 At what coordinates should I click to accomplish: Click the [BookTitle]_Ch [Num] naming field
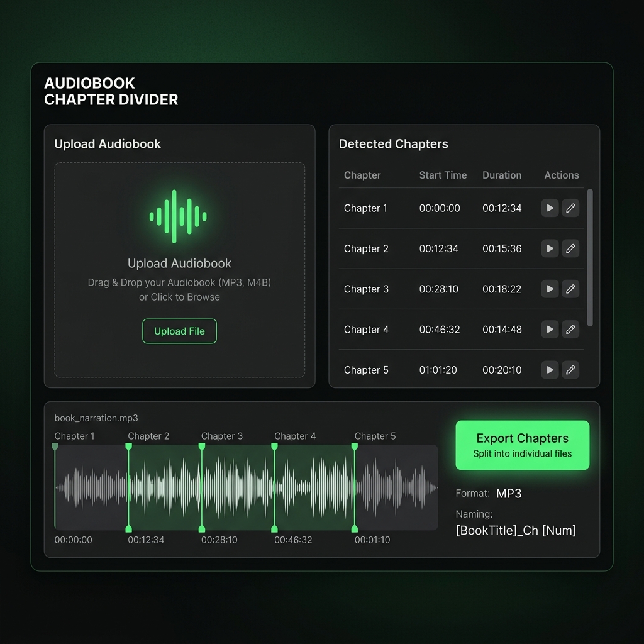pyautogui.click(x=516, y=530)
